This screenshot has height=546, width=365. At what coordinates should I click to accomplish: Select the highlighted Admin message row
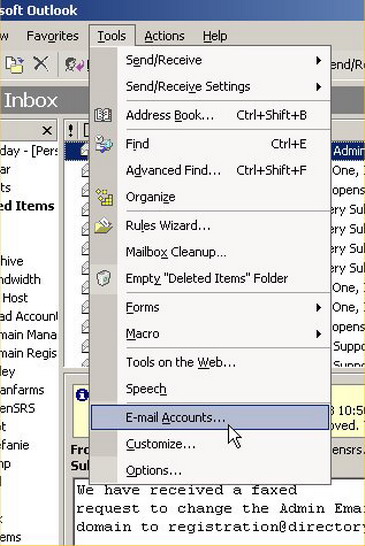tap(347, 151)
